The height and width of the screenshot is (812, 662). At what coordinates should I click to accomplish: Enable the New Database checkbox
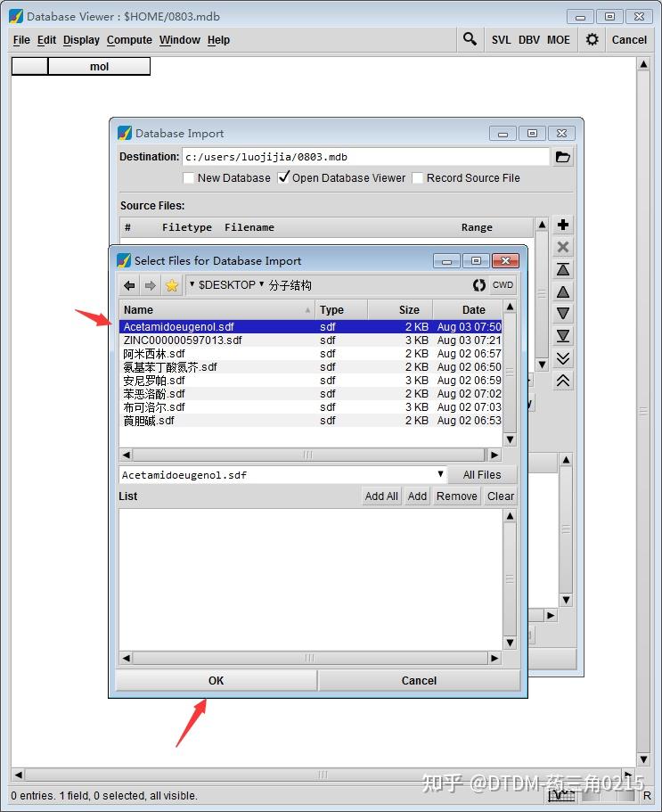click(x=189, y=178)
